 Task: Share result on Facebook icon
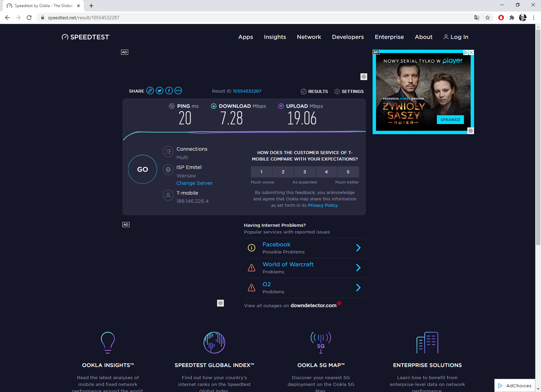click(x=169, y=91)
